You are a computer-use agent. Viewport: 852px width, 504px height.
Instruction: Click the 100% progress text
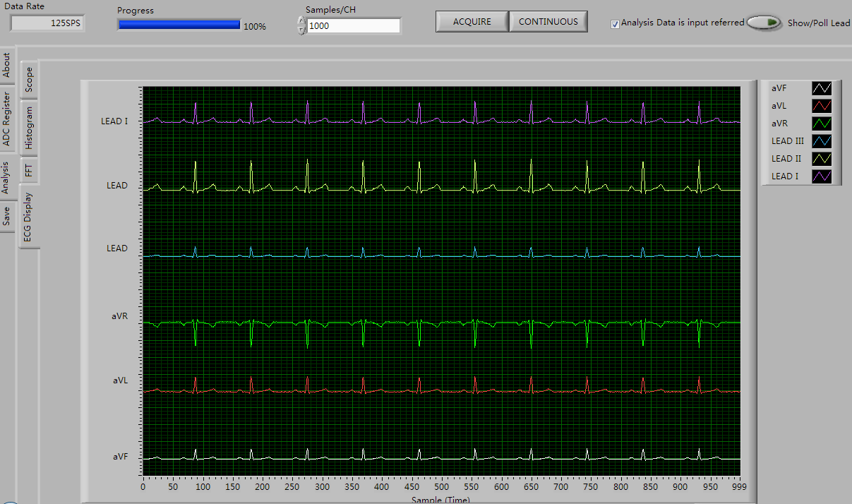pyautogui.click(x=255, y=26)
